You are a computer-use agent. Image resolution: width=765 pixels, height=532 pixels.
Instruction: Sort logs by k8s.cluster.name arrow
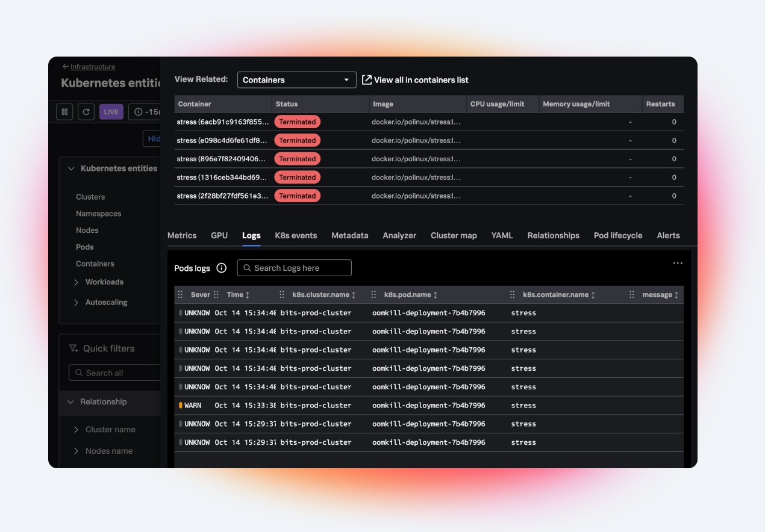pos(354,295)
